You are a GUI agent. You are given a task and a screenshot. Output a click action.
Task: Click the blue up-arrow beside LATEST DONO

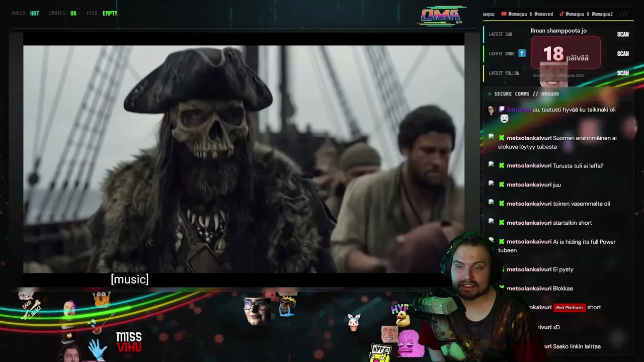522,53
